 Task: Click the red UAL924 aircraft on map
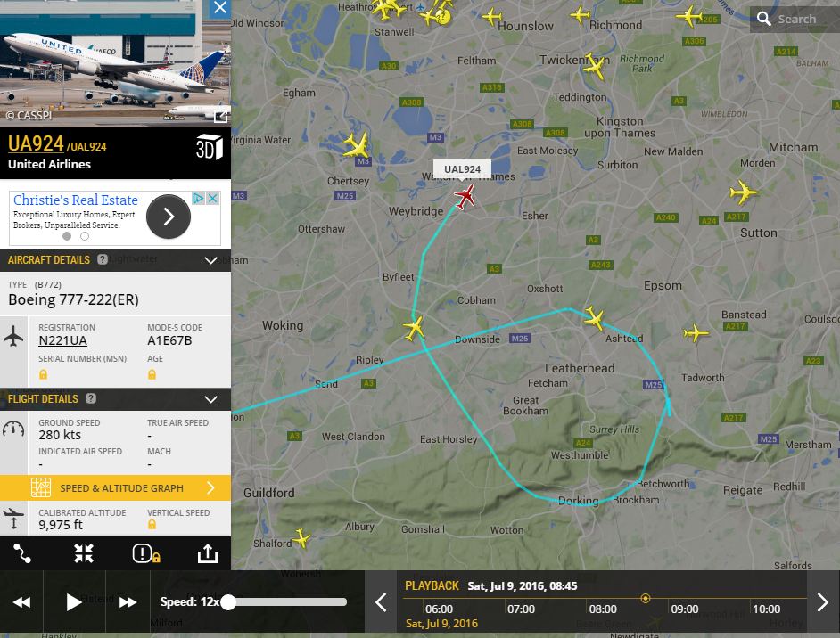pos(465,196)
